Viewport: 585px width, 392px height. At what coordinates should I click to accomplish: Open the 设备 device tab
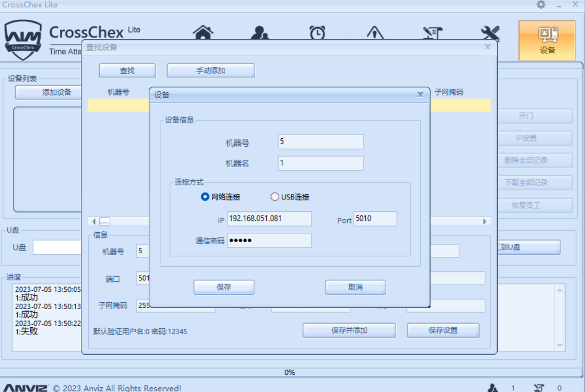click(547, 40)
